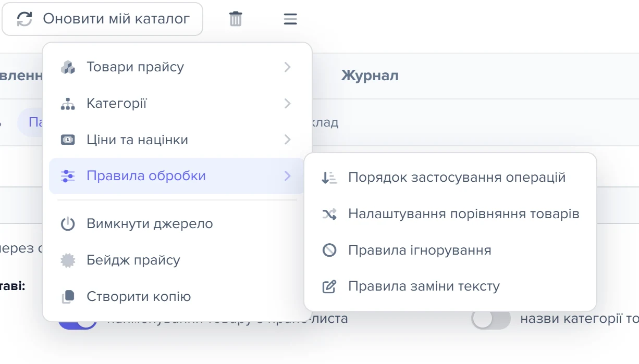
Task: Expand the Категорії submenu chevron
Action: click(287, 104)
